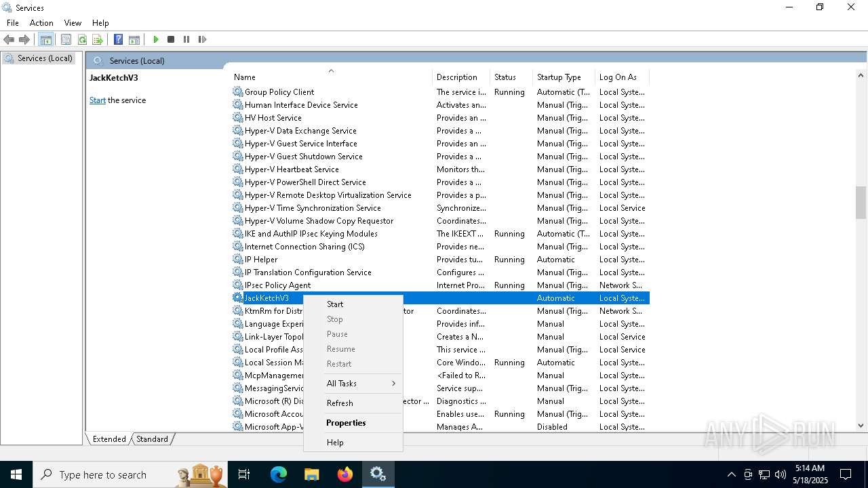Launch Firefox from taskbar
The height and width of the screenshot is (488, 868).
344,474
